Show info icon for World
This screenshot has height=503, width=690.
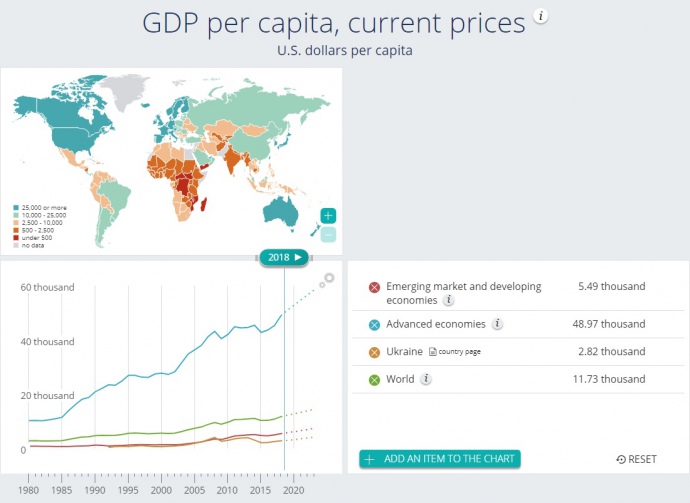[x=425, y=379]
